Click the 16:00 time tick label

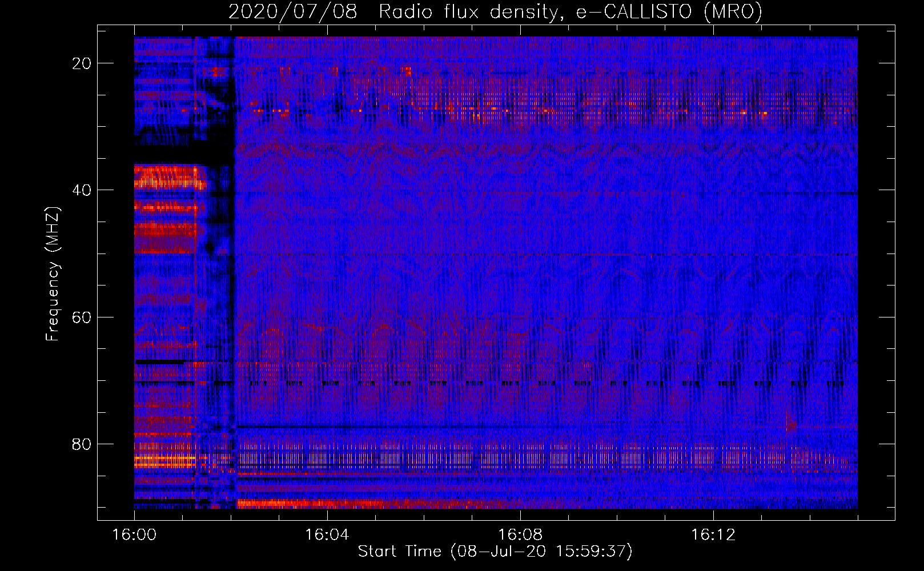click(134, 535)
